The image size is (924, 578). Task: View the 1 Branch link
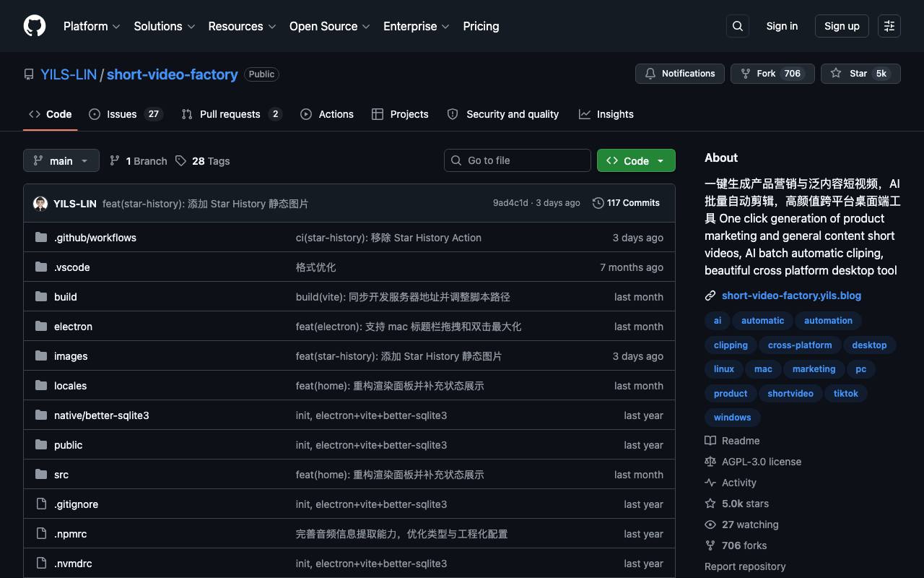(138, 160)
